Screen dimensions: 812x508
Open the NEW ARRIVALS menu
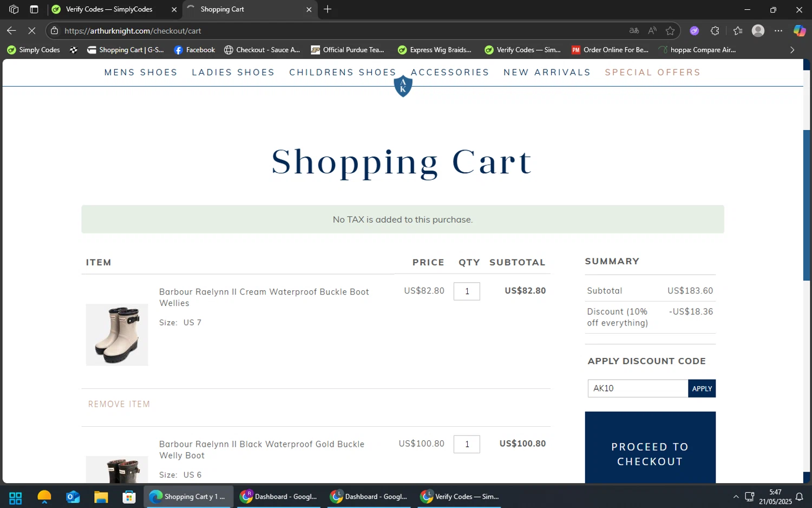(547, 73)
